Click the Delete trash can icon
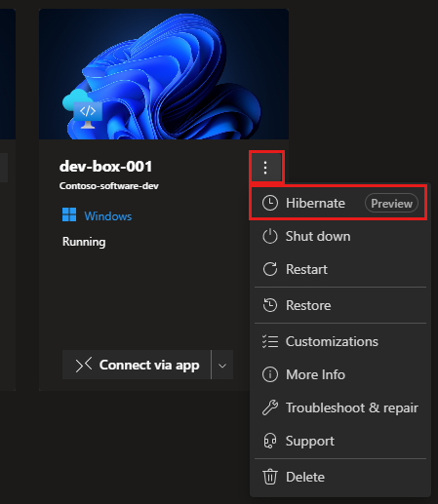 tap(270, 477)
